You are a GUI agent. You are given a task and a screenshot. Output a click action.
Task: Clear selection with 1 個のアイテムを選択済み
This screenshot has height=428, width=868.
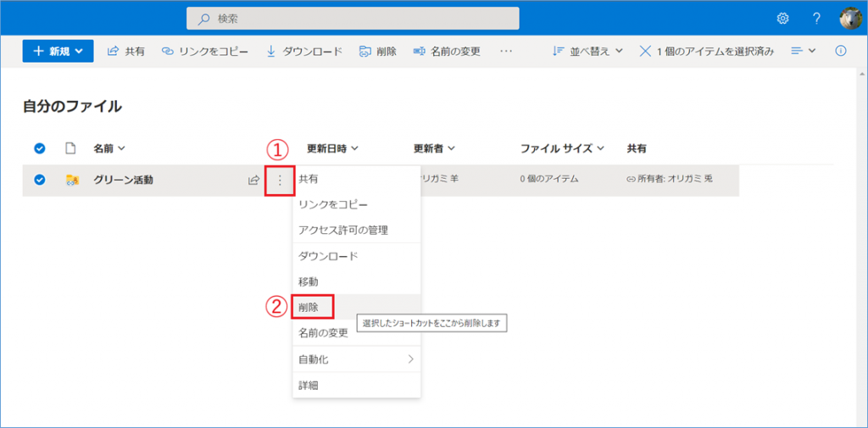[706, 51]
